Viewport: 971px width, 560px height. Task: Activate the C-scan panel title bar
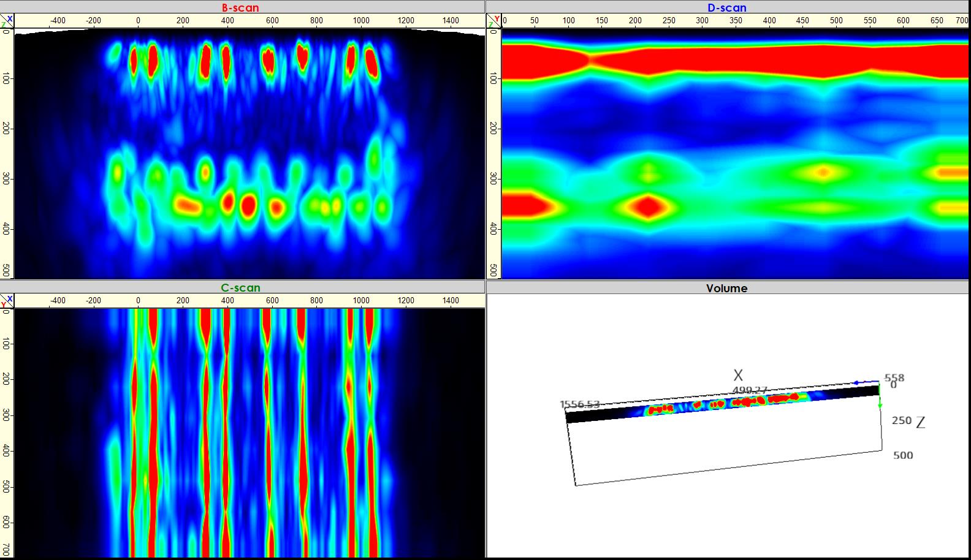[x=240, y=287]
